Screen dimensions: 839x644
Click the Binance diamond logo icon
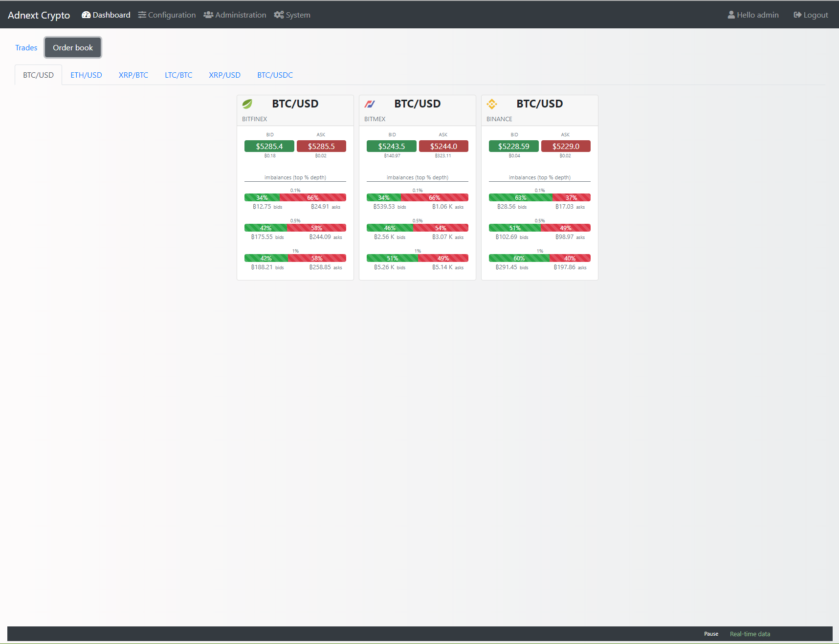coord(492,104)
